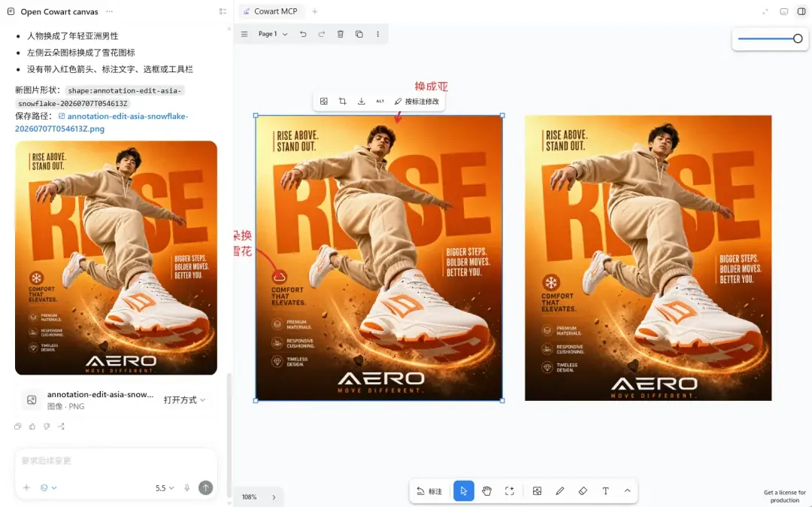Select the hand pan tool

(x=486, y=491)
